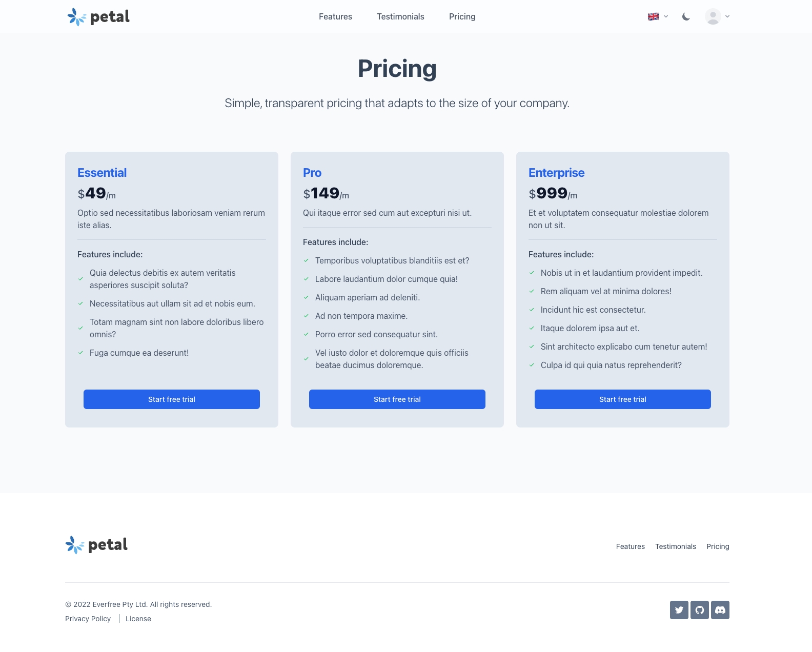
Task: Click the Discord icon in footer
Action: (x=720, y=610)
